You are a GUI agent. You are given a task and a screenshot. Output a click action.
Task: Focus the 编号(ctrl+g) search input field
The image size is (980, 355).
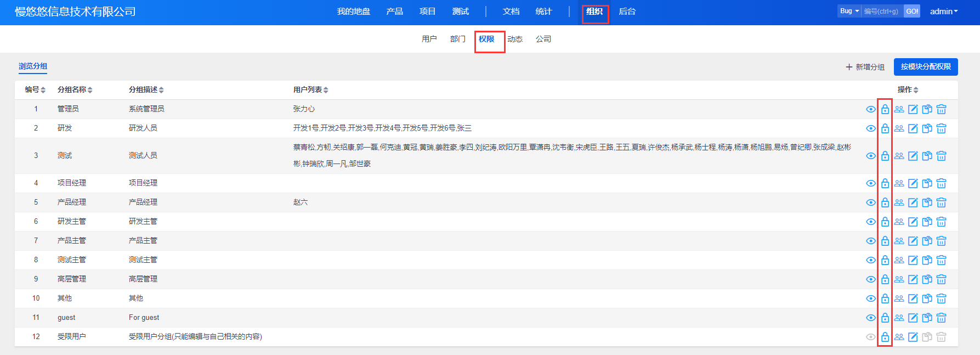[x=881, y=11]
